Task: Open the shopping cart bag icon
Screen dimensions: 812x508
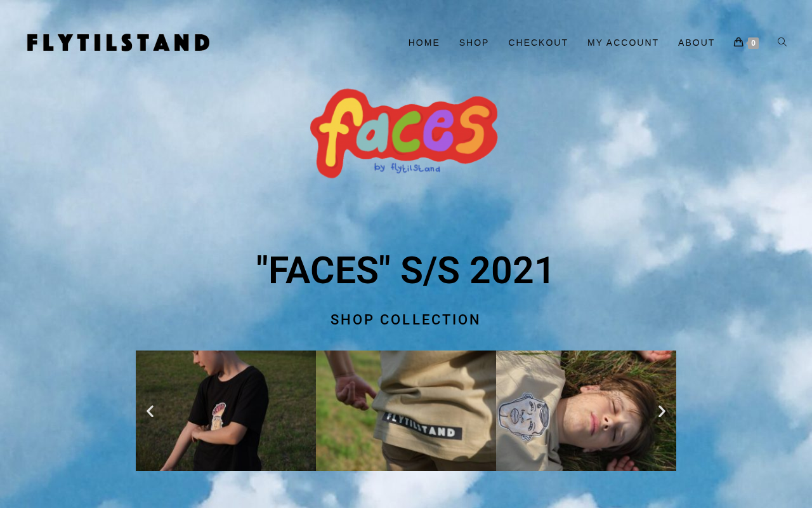Action: tap(738, 42)
